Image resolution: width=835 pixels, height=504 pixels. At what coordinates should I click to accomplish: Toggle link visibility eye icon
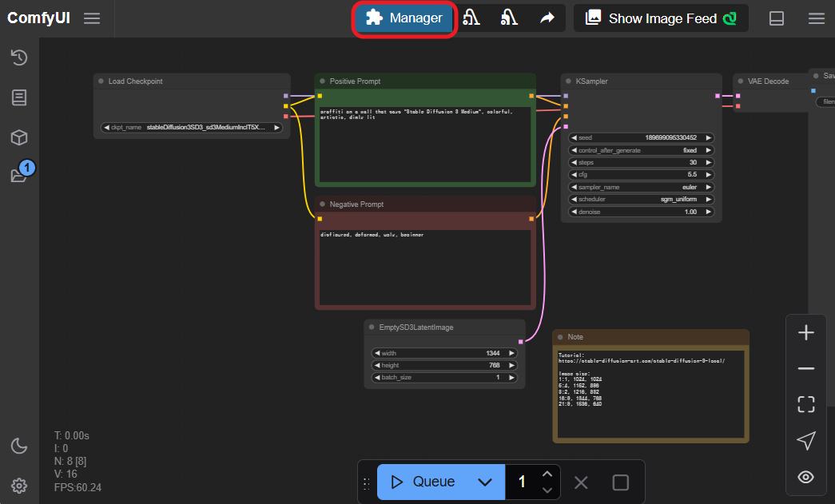coord(805,477)
